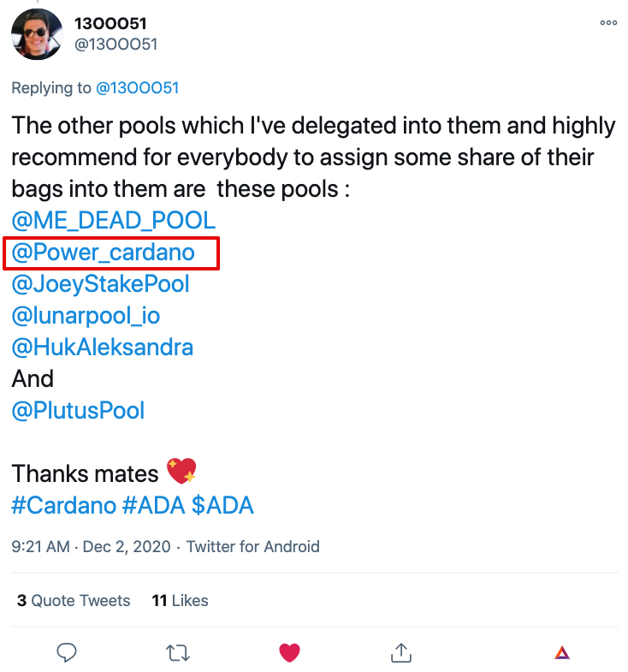
Task: Click the Brave rewards tip triangle icon
Action: pos(561,653)
